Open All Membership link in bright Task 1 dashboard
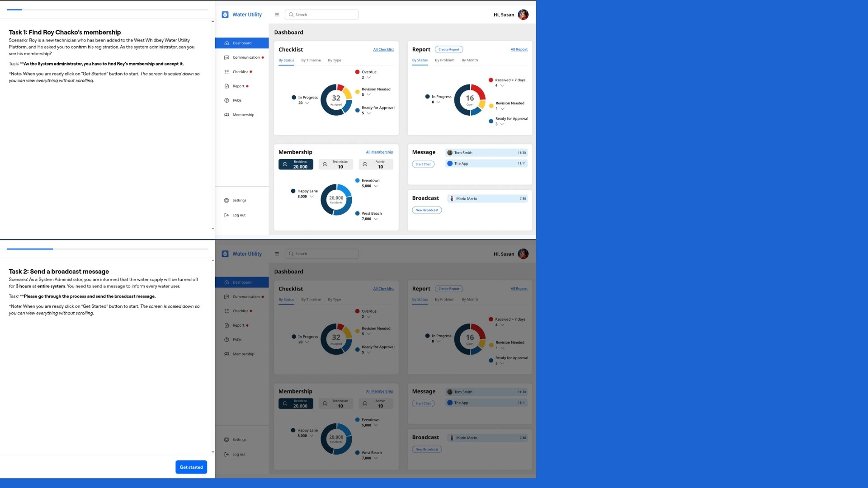The image size is (868, 488). click(x=379, y=152)
